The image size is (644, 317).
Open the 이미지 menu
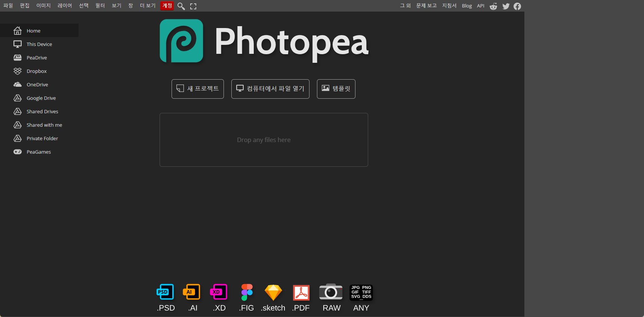[43, 6]
